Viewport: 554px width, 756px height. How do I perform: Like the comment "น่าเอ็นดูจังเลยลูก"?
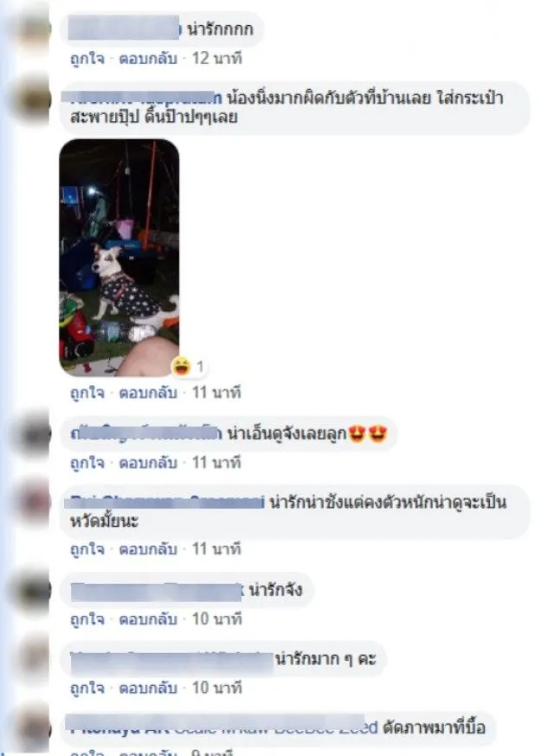coord(87,463)
